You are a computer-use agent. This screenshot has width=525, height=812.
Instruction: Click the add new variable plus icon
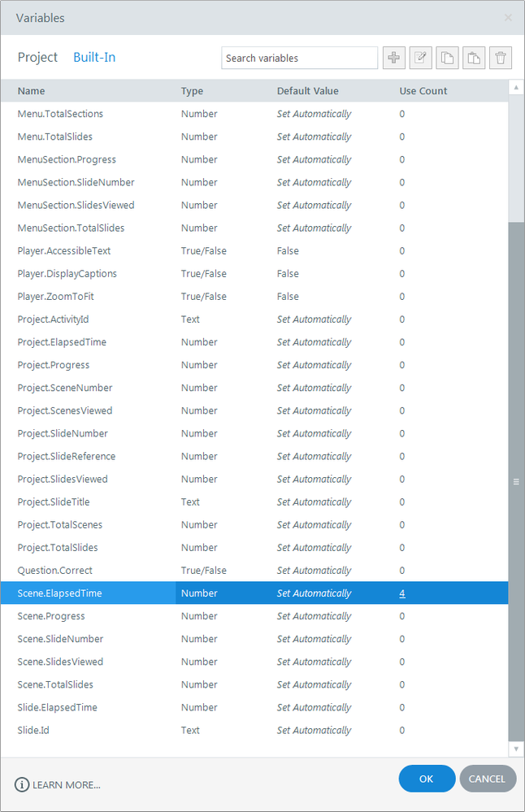[x=393, y=58]
